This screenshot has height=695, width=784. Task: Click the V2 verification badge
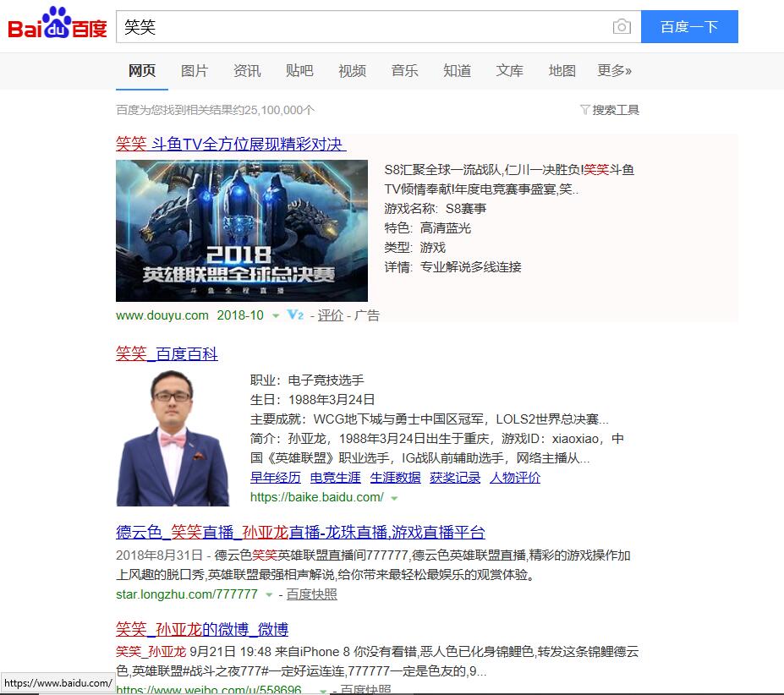[295, 315]
